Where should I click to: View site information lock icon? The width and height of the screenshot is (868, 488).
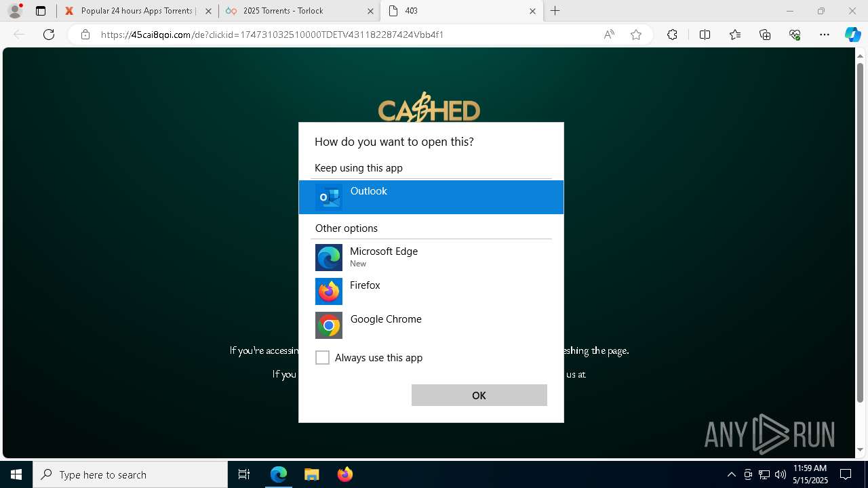[x=85, y=35]
